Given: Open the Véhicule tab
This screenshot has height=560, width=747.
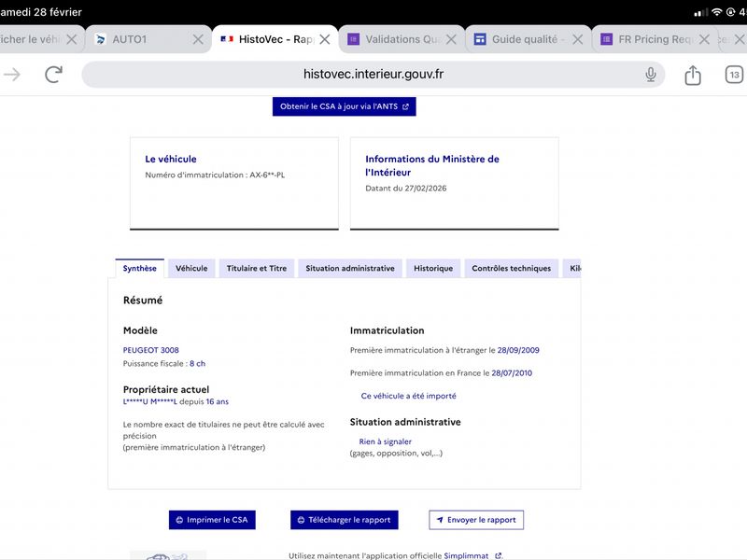Looking at the screenshot, I should [x=191, y=269].
